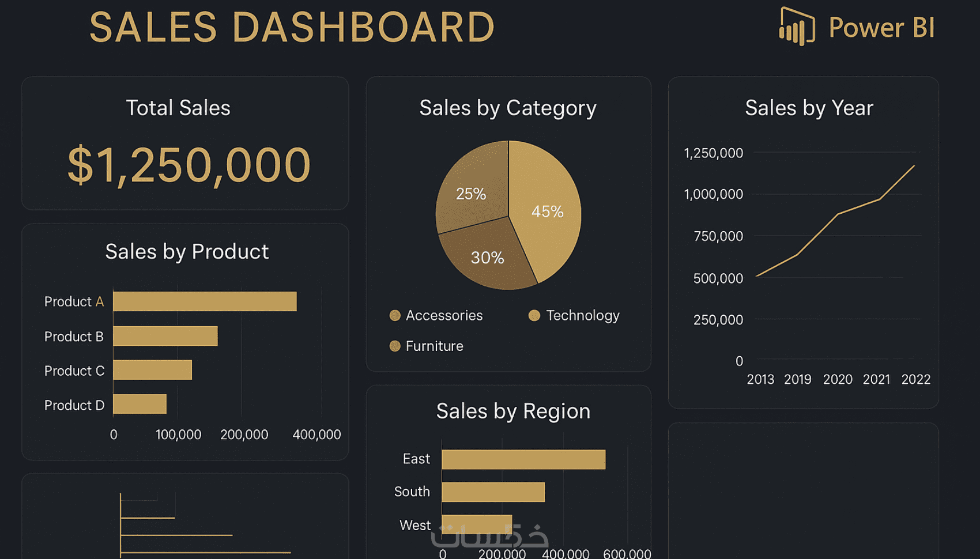The image size is (980, 559).
Task: Click the 2020 label on year axis
Action: 837,379
